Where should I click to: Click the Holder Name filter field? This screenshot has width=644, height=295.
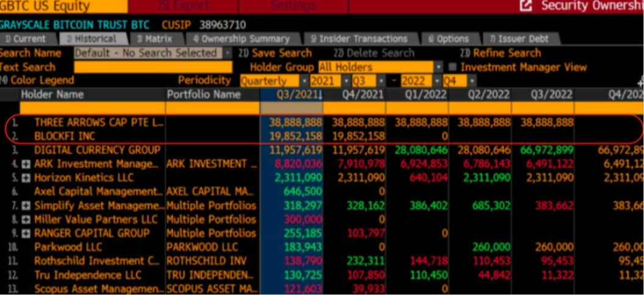93,107
